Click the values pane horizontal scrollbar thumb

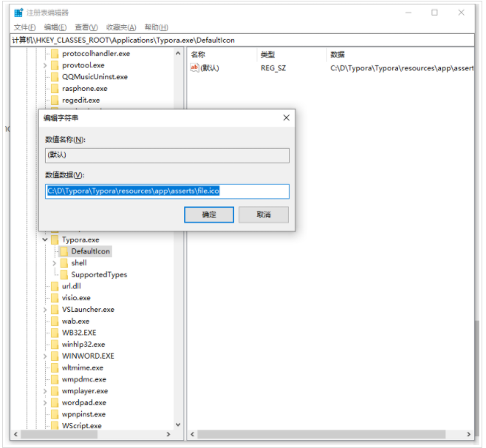tap(321, 435)
